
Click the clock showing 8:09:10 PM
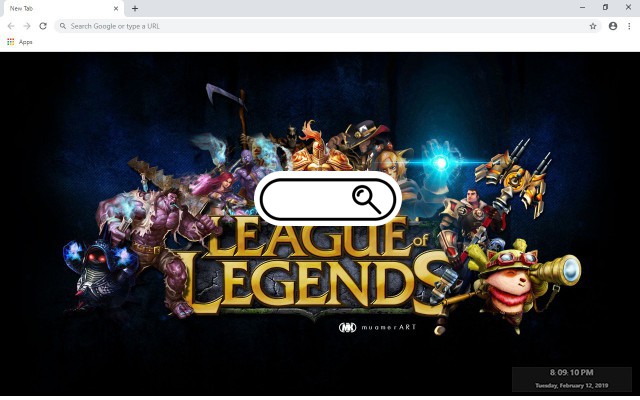click(571, 372)
